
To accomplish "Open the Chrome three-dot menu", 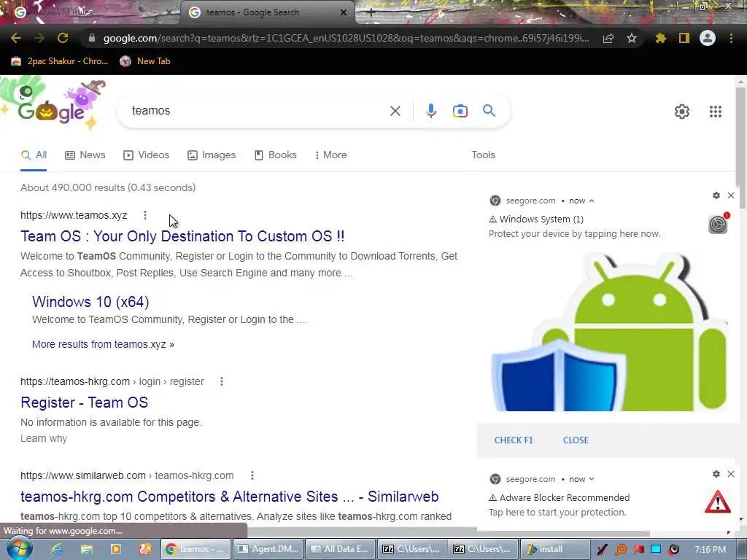I will tap(731, 38).
